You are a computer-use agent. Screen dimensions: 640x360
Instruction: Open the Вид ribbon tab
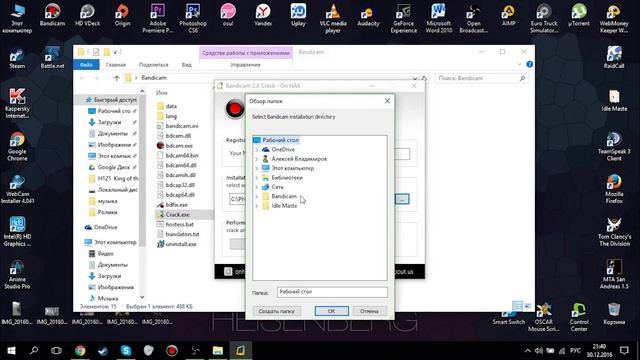coord(187,64)
